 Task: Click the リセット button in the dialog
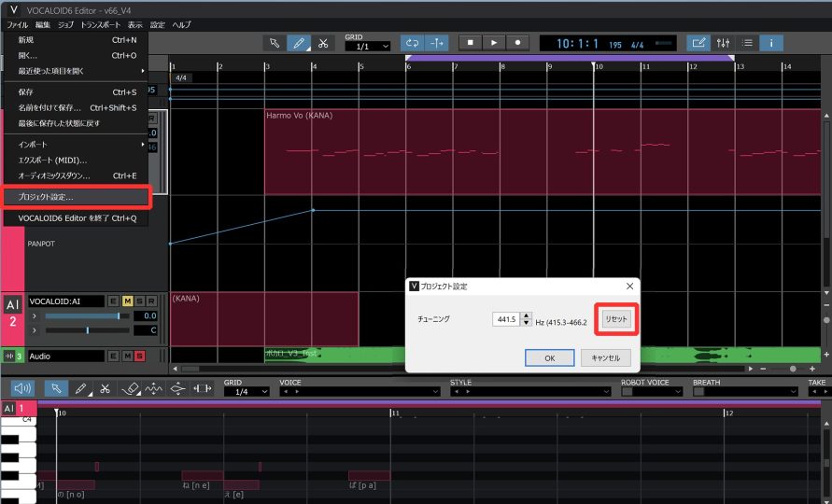616,319
